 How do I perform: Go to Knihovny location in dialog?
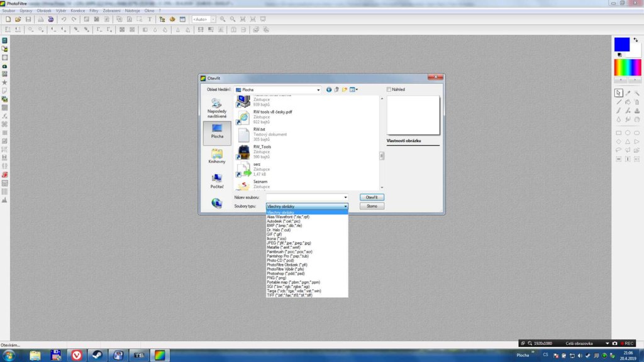tap(217, 156)
